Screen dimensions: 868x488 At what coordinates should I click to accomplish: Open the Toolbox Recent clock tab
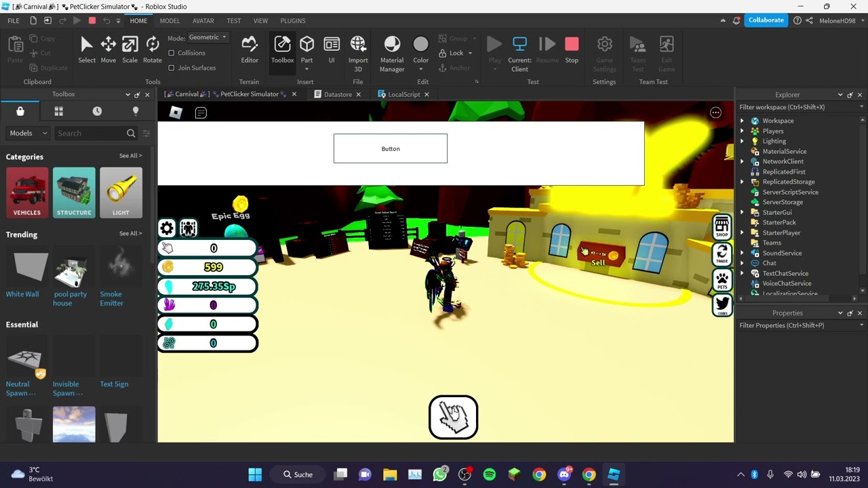pyautogui.click(x=97, y=111)
